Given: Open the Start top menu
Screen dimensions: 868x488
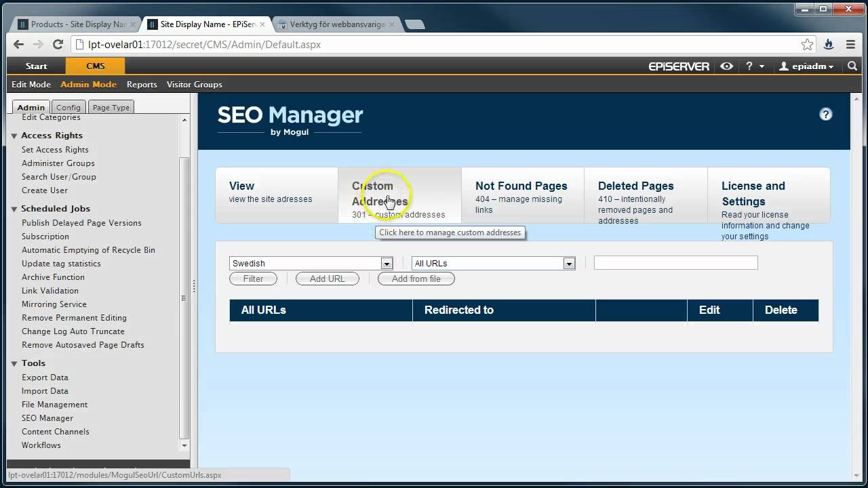Looking at the screenshot, I should click(36, 66).
